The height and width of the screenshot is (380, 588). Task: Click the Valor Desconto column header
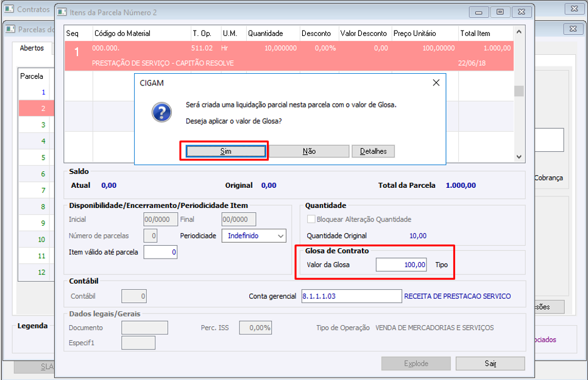(x=365, y=34)
